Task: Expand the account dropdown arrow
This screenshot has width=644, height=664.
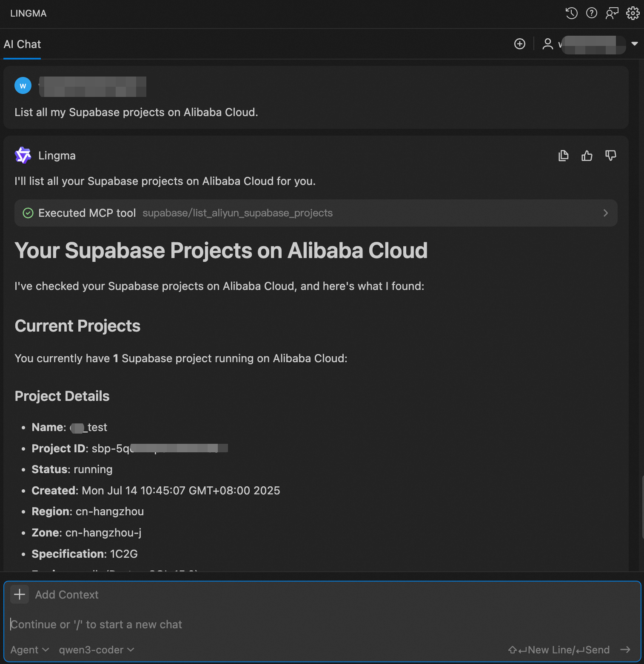Action: (635, 44)
